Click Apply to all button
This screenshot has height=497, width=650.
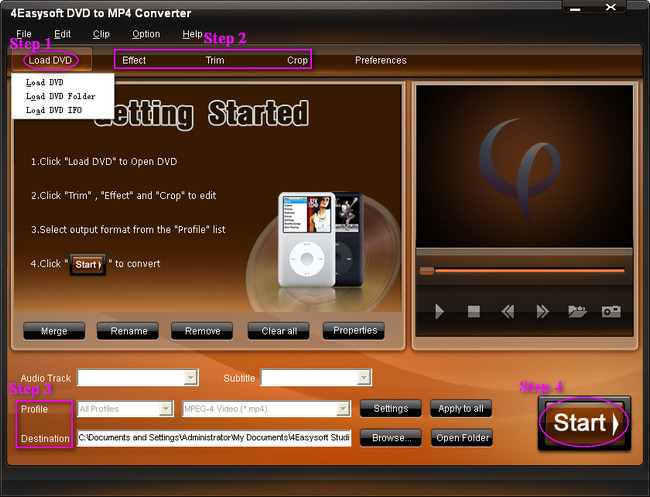coord(461,409)
